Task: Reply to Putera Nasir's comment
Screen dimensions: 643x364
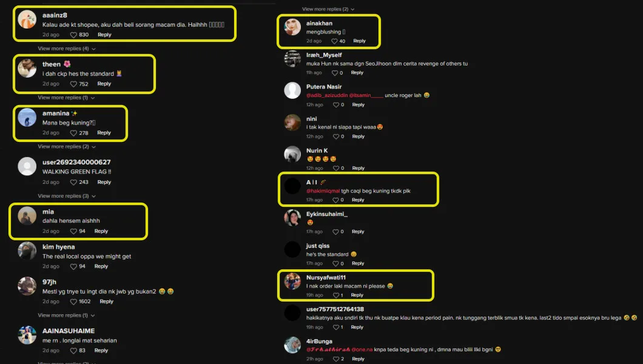Action: tap(358, 104)
